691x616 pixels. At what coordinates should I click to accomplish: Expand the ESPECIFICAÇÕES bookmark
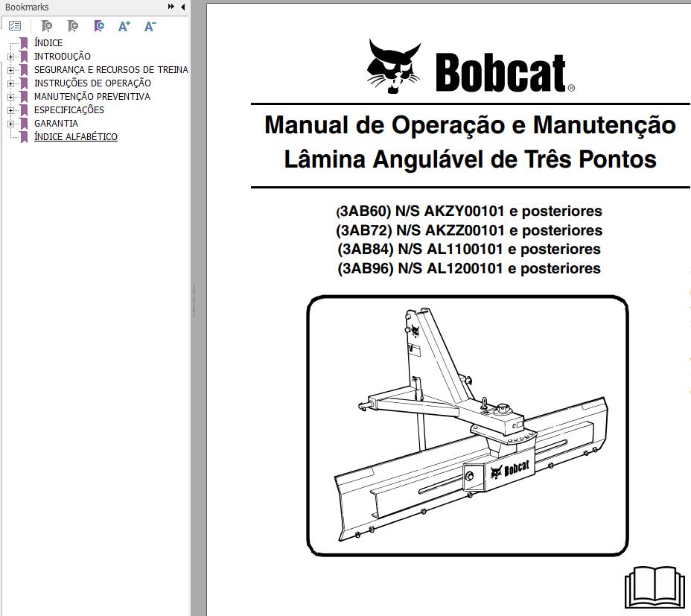11,110
